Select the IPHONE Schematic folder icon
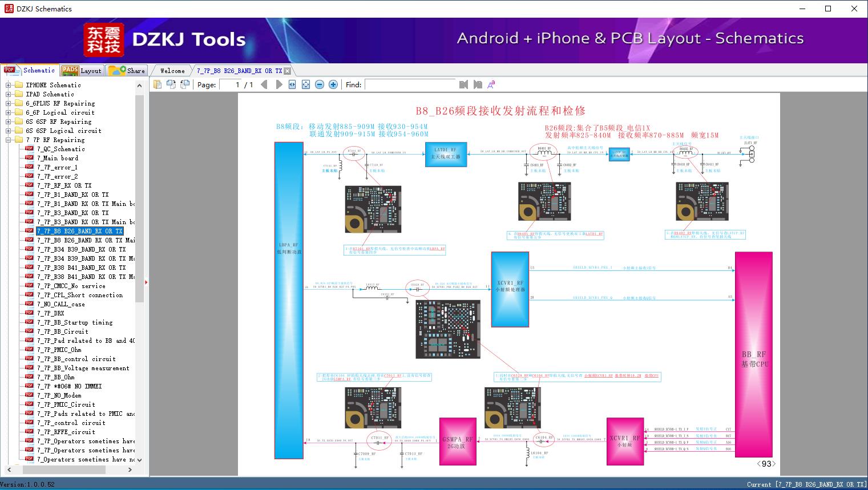The image size is (868, 490). [x=18, y=85]
